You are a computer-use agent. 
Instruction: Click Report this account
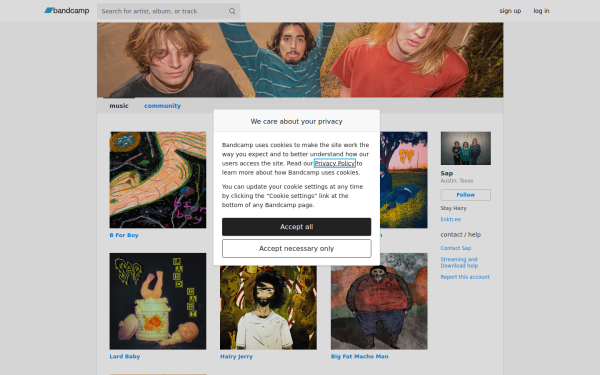tap(465, 277)
